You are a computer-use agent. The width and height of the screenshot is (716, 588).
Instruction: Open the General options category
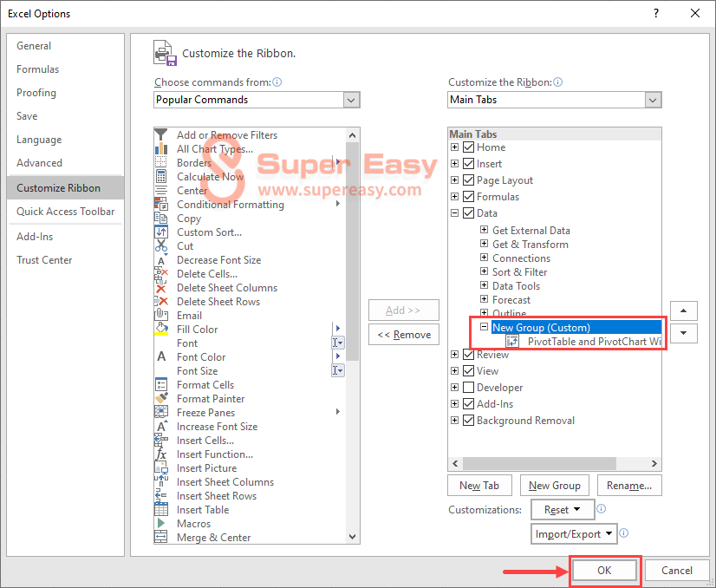[x=65, y=46]
